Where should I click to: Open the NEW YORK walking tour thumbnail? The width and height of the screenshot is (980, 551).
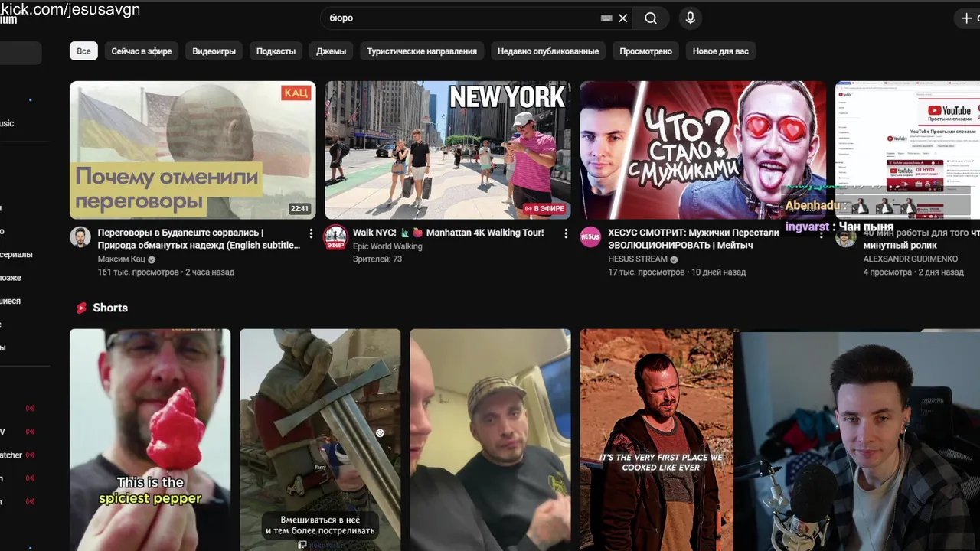(448, 150)
